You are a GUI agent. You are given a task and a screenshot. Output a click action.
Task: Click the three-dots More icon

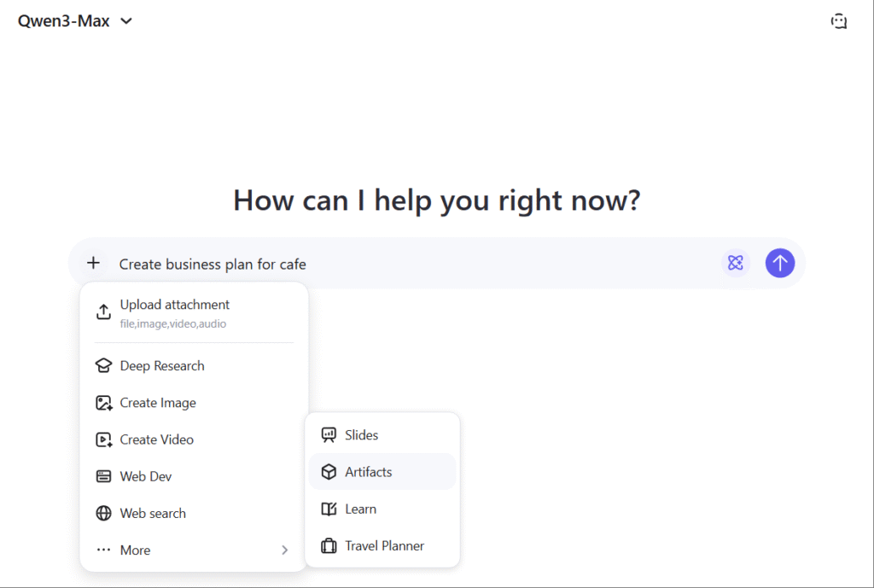coord(103,550)
